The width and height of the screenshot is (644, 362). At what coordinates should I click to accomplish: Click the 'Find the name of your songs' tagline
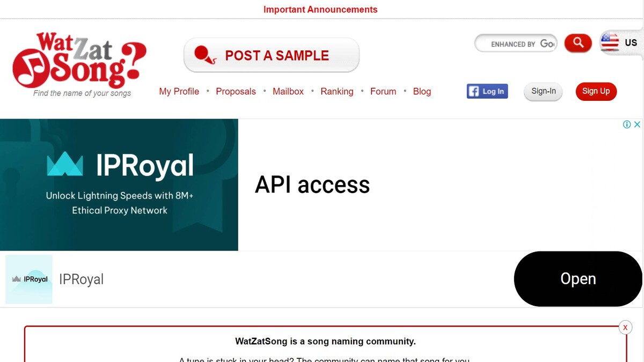pos(82,93)
